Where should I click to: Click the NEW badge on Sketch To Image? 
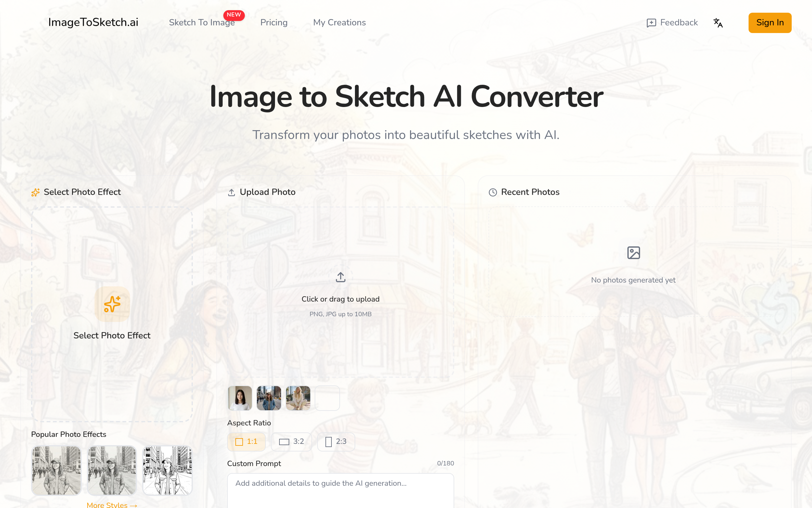point(234,15)
